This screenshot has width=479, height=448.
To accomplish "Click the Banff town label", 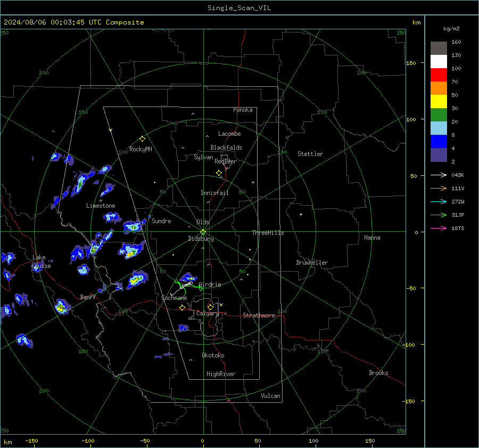I will [88, 297].
